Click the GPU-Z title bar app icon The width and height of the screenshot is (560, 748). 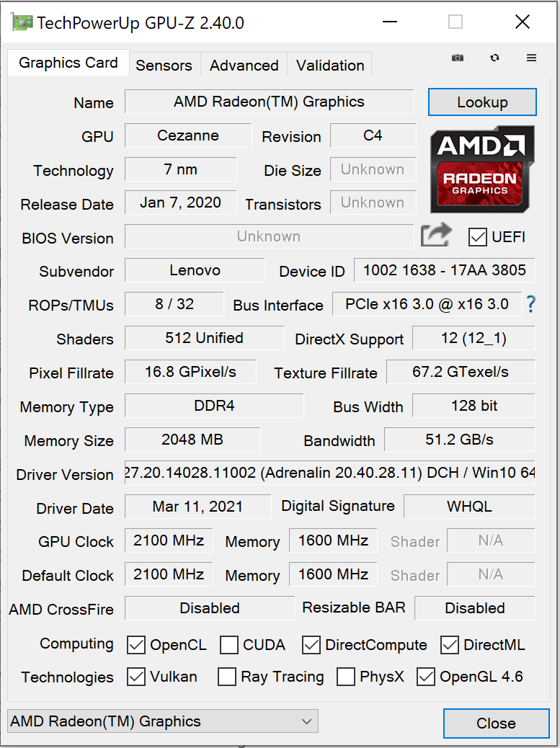[x=22, y=23]
